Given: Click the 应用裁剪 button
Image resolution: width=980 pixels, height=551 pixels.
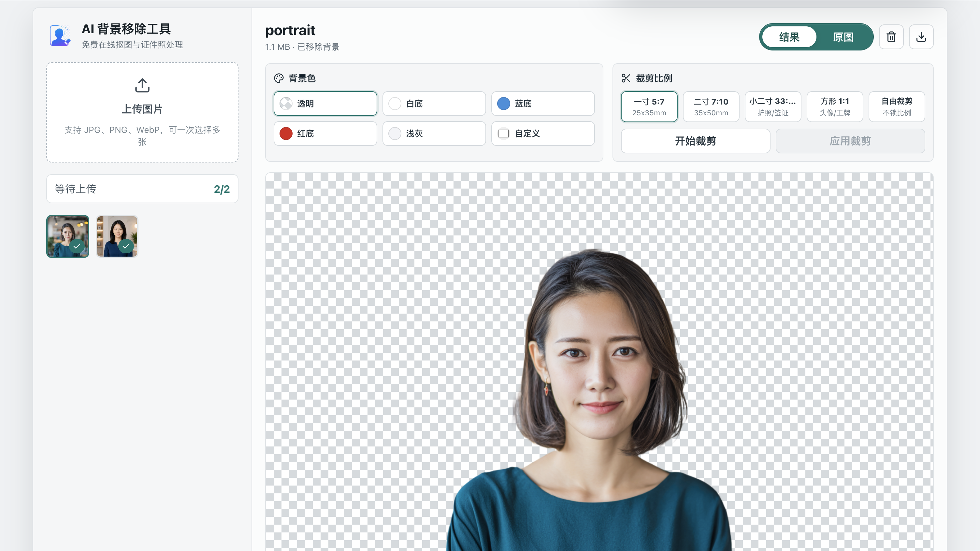Looking at the screenshot, I should (x=850, y=141).
